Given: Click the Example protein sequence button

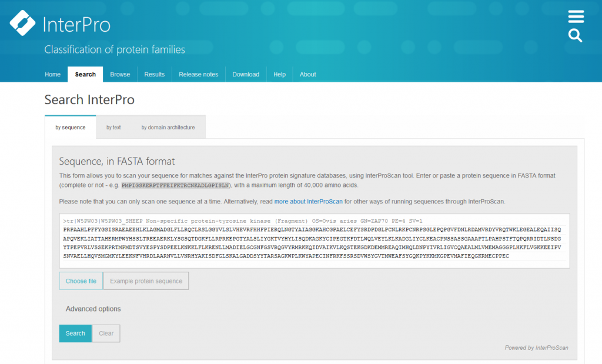Looking at the screenshot, I should coord(146,281).
